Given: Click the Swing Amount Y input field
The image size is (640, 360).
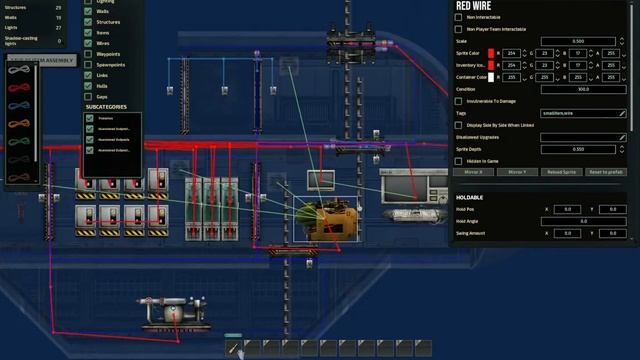Looking at the screenshot, I should pos(613,233).
